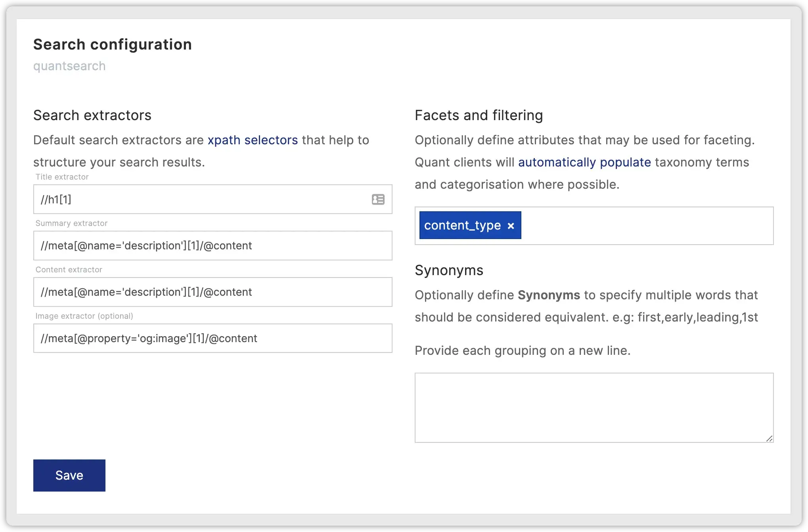Click the Search extractors section heading
808x532 pixels.
pyautogui.click(x=92, y=115)
